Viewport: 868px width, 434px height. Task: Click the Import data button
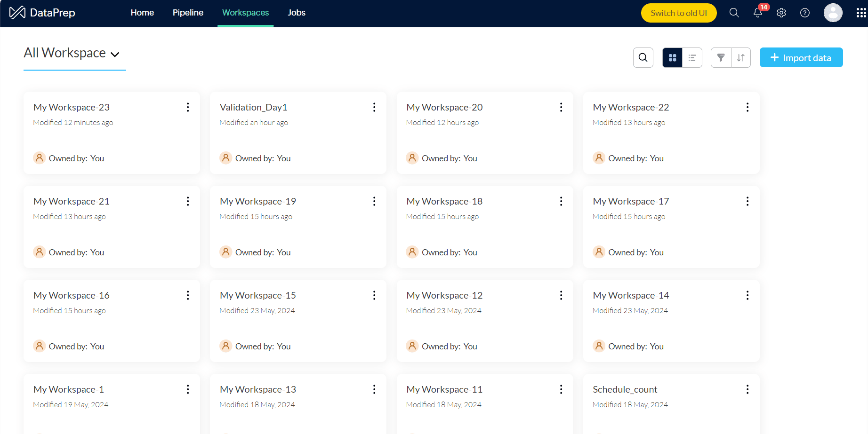click(x=801, y=57)
